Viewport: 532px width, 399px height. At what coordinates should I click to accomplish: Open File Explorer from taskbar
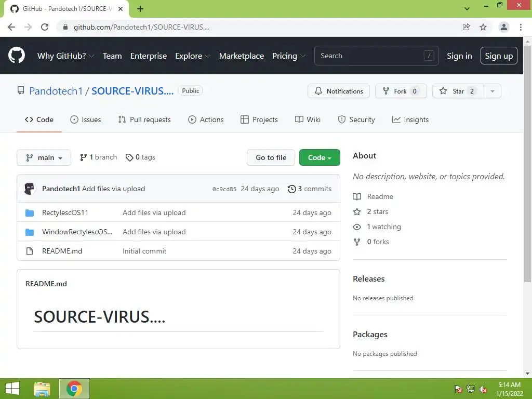click(x=42, y=389)
